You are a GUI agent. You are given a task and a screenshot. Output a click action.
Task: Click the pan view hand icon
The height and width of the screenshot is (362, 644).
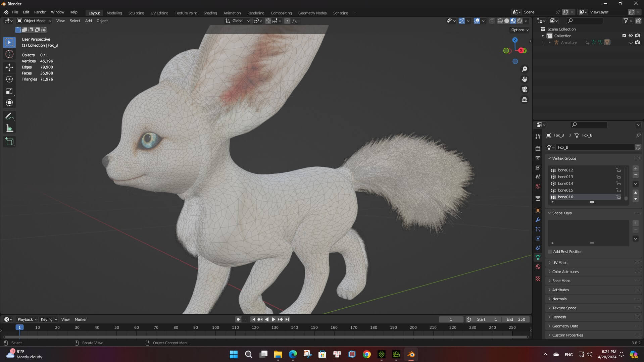(x=524, y=79)
